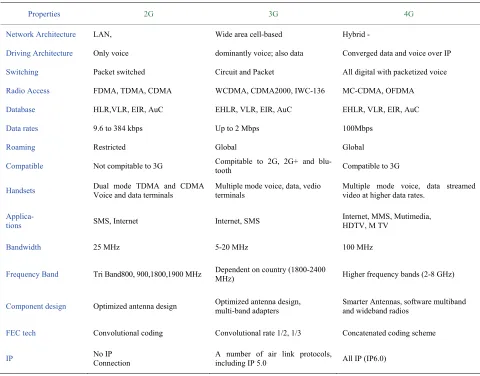Viewport: 480px width, 376px height.
Task: Click the 'Convolutional coding' cell
Action: pos(128,333)
